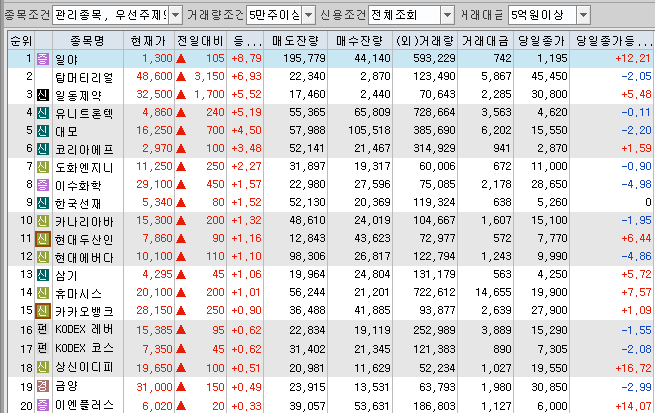The height and width of the screenshot is (413, 655).
Task: Click trading value 14,655
Action: 493,292
